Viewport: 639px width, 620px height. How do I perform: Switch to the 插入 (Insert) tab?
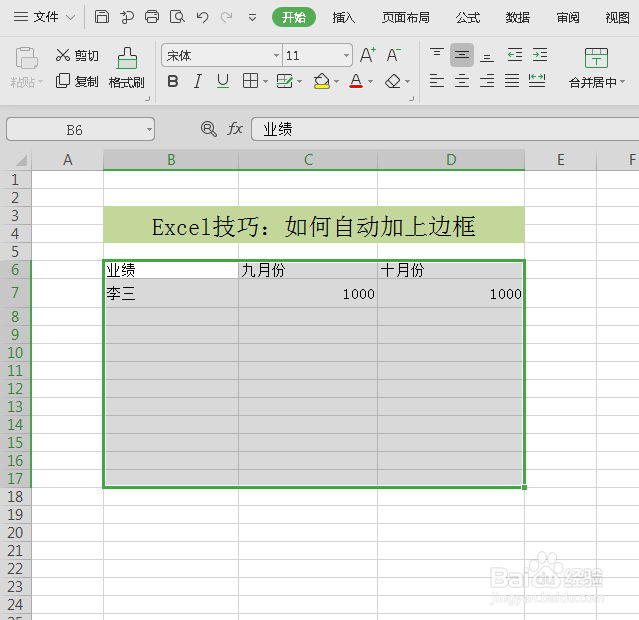344,17
